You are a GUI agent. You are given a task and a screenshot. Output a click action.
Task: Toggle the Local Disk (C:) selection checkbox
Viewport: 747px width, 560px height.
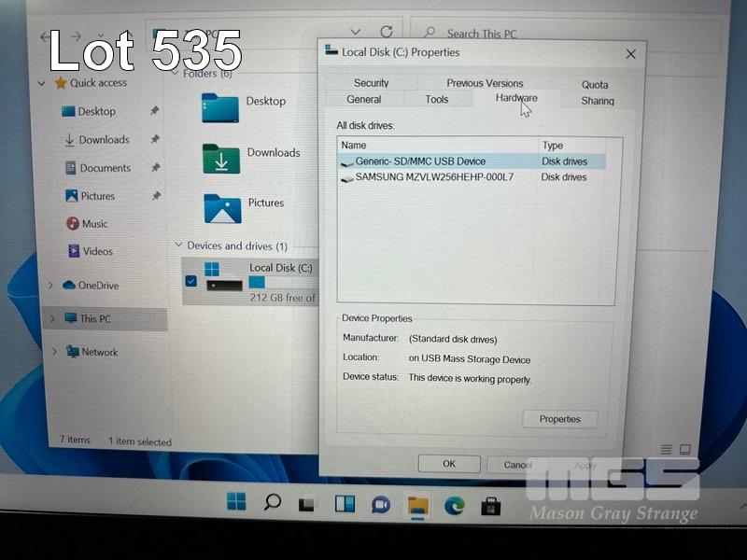[x=191, y=281]
